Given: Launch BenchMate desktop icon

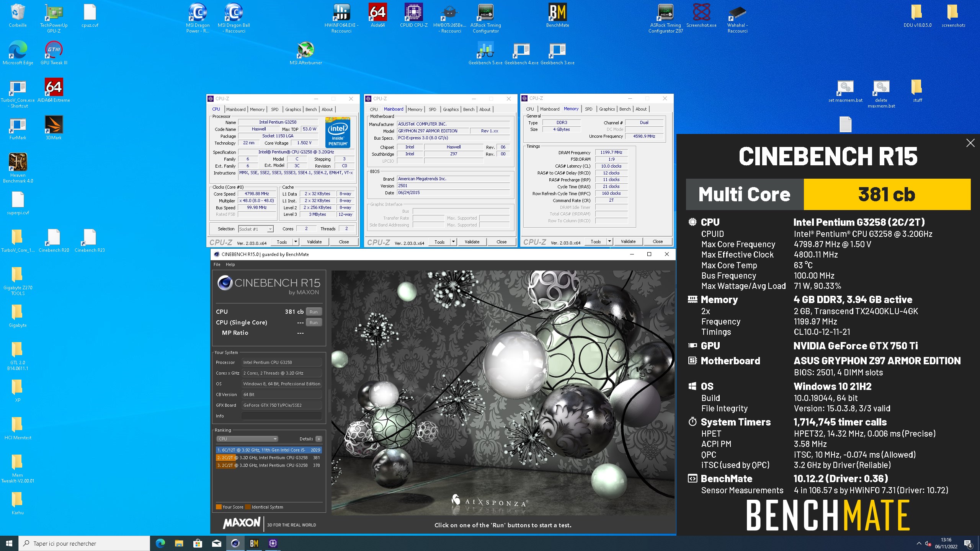Looking at the screenshot, I should point(557,16).
